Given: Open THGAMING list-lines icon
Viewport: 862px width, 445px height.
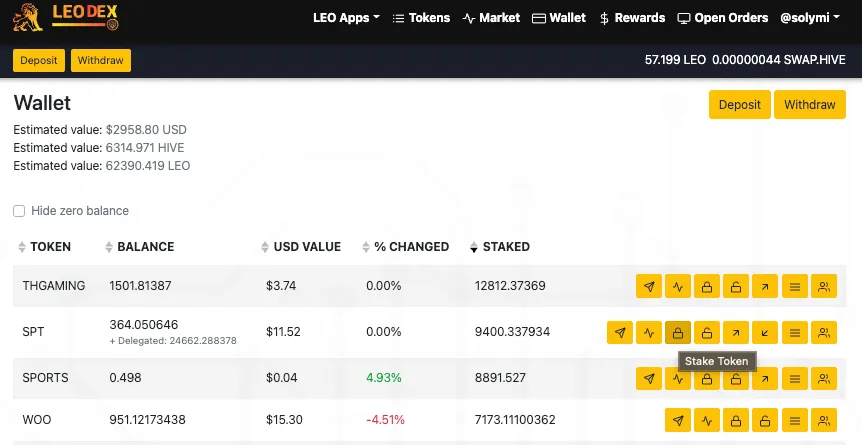Looking at the screenshot, I should (794, 286).
